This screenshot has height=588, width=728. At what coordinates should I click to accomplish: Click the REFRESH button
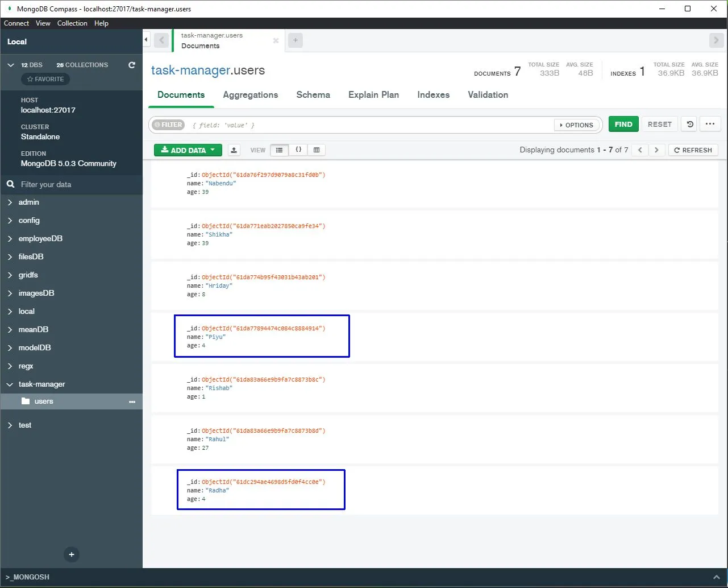693,150
